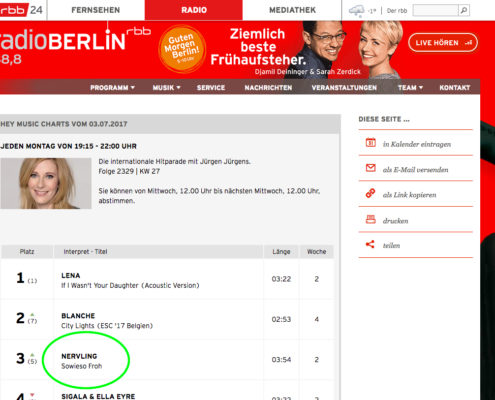Click the 02:53 length value
This screenshot has width=495, height=400.
point(281,319)
